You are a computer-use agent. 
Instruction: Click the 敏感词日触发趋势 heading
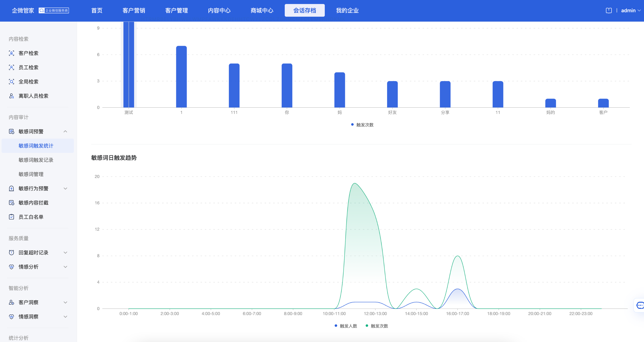pyautogui.click(x=114, y=158)
